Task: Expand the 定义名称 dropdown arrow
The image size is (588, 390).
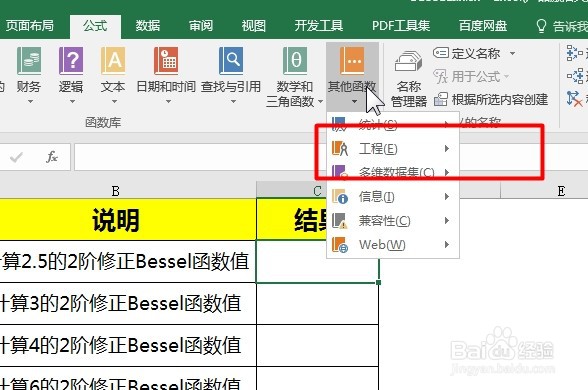Action: click(512, 53)
